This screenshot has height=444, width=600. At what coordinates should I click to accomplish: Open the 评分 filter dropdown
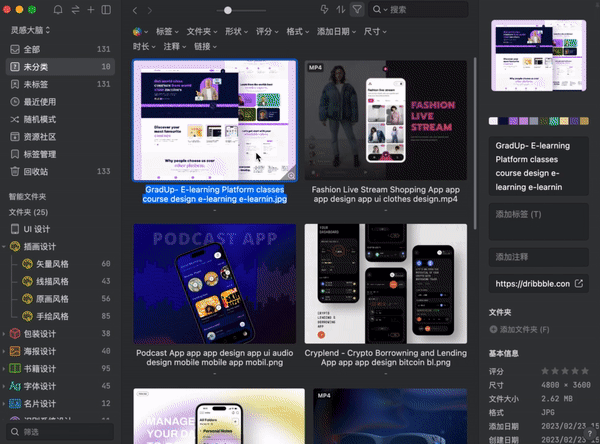(x=267, y=32)
